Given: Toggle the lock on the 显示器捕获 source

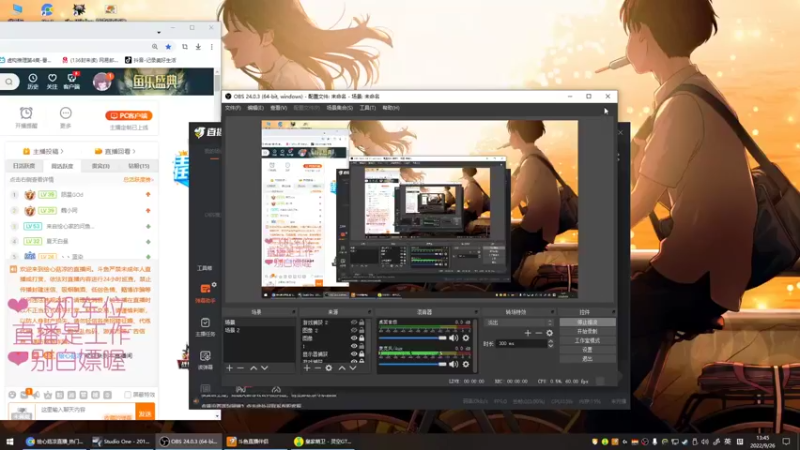Looking at the screenshot, I should 362,354.
